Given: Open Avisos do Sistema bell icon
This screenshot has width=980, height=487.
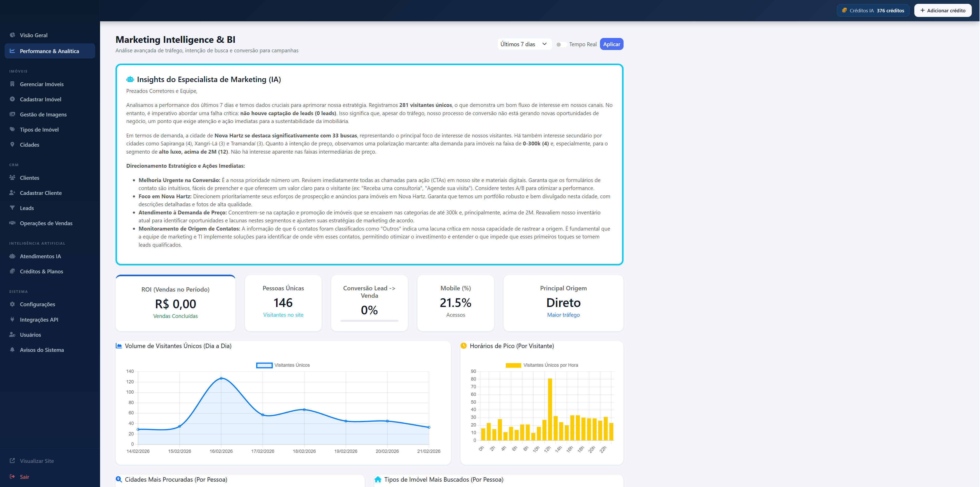Looking at the screenshot, I should 13,350.
